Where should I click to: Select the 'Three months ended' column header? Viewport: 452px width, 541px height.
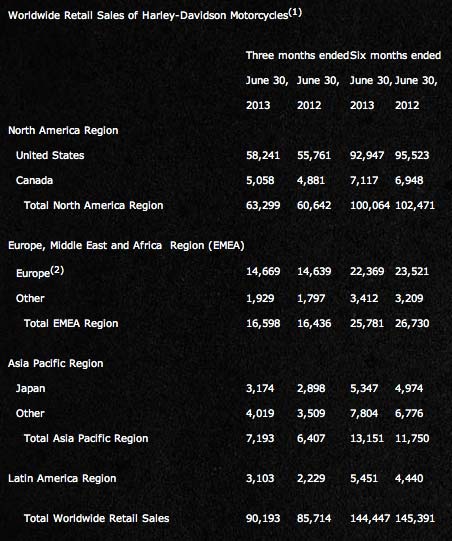(x=297, y=56)
